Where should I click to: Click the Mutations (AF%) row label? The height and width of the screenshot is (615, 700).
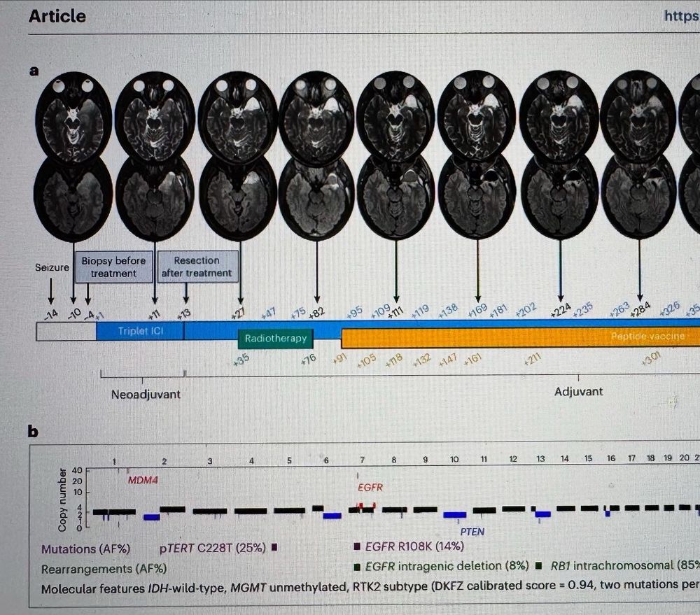pyautogui.click(x=85, y=549)
